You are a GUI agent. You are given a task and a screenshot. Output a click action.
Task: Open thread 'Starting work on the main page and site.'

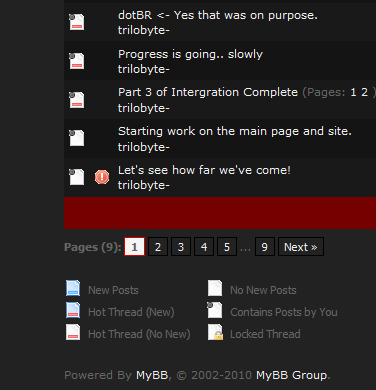click(x=235, y=131)
